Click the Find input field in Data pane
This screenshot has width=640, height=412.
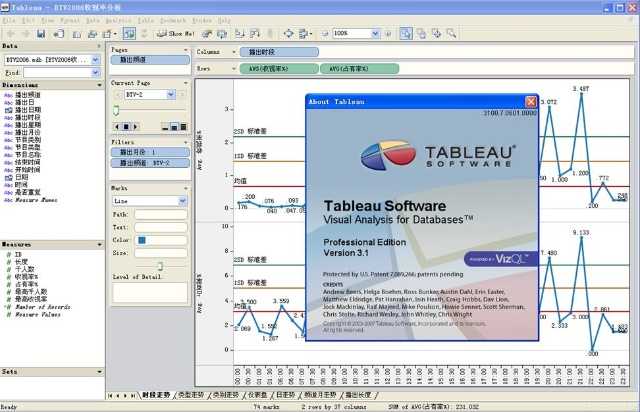pyautogui.click(x=60, y=72)
